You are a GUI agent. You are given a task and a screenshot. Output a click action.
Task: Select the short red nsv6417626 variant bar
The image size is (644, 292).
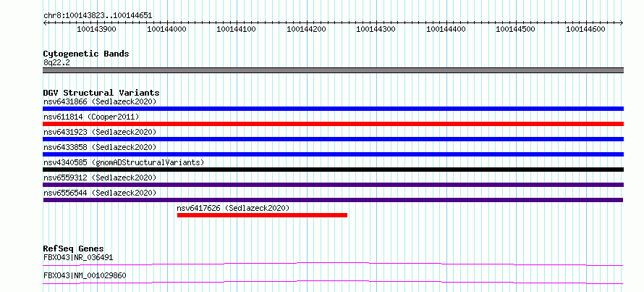(262, 215)
